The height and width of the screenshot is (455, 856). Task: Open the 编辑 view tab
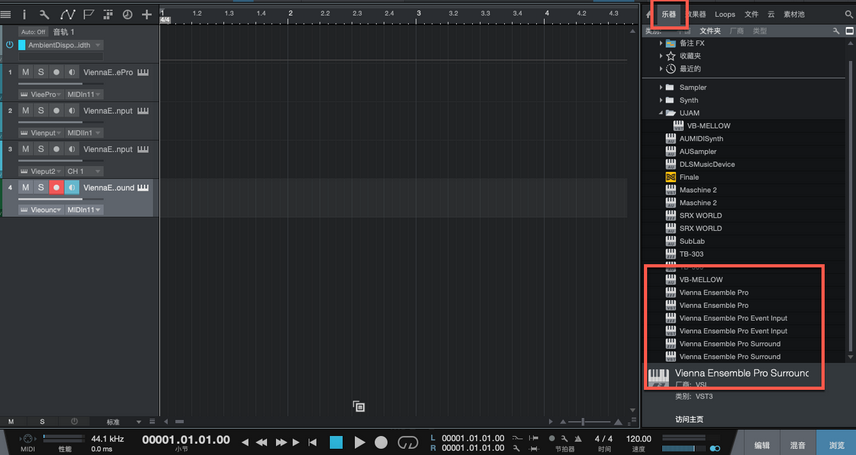[x=762, y=445]
